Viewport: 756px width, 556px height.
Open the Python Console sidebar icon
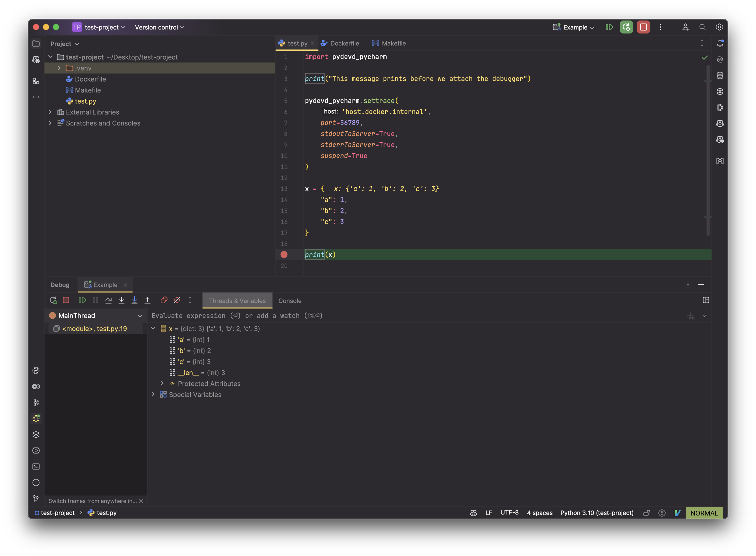36,370
